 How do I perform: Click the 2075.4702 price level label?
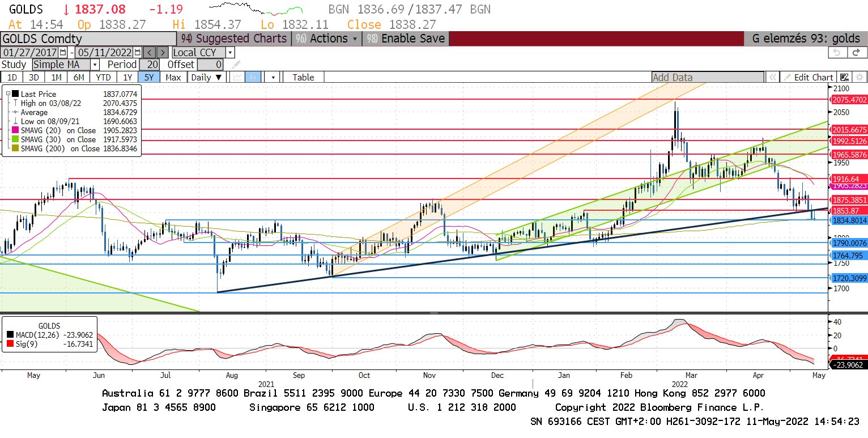[x=849, y=100]
